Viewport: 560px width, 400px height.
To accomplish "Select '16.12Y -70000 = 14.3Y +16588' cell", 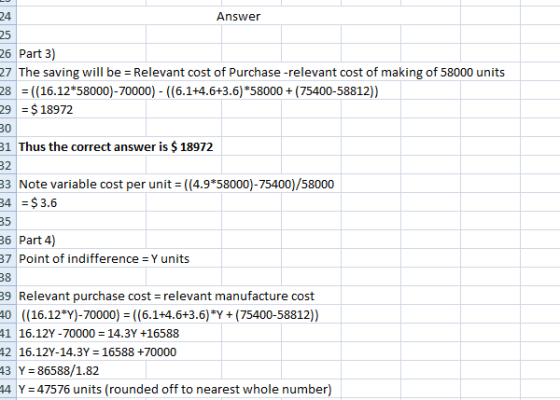I will click(99, 333).
